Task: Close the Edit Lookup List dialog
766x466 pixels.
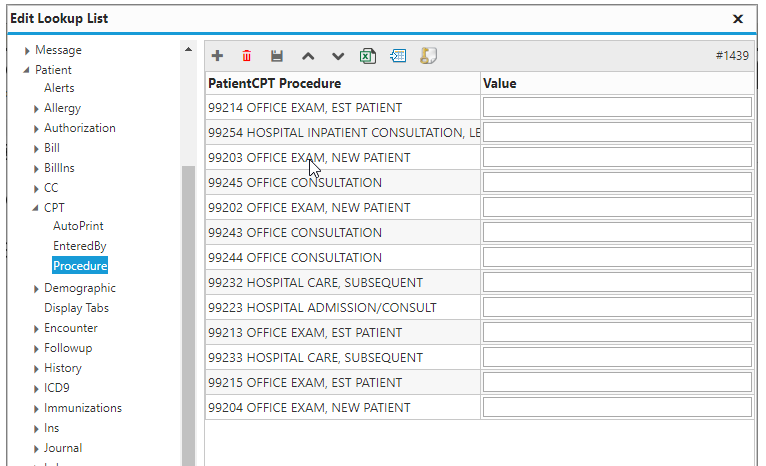Action: coord(738,19)
